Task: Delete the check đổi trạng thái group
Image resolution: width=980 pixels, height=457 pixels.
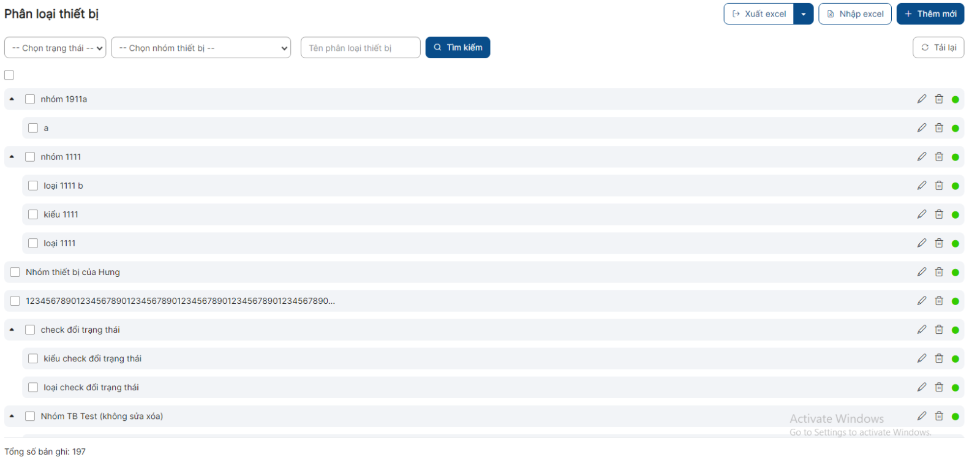Action: (938, 330)
